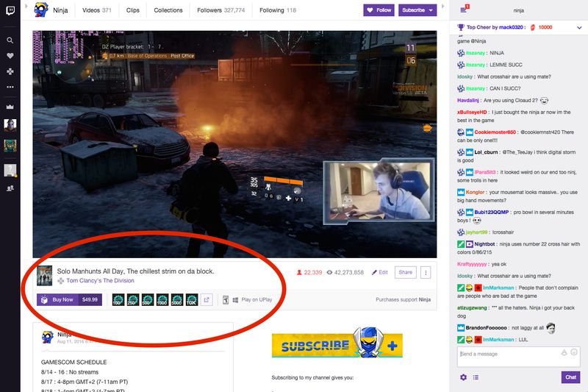Click the Top Cheer trophy icon
The height and width of the screenshot is (392, 588).
pyautogui.click(x=461, y=27)
